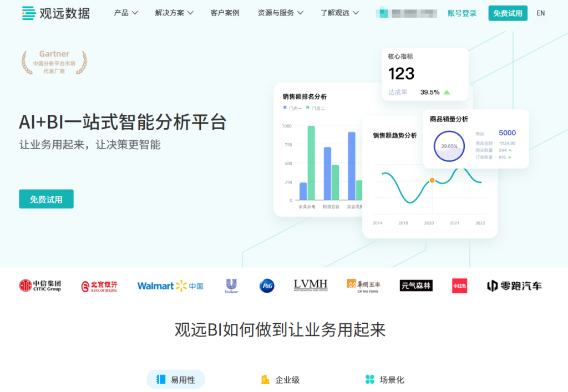
Task: Expand the 解决方案 dropdown menu
Action: [174, 13]
